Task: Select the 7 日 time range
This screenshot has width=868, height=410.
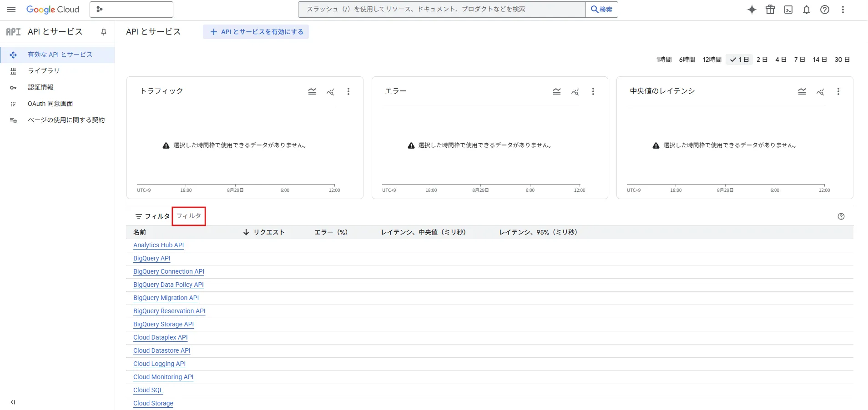Action: 799,60
